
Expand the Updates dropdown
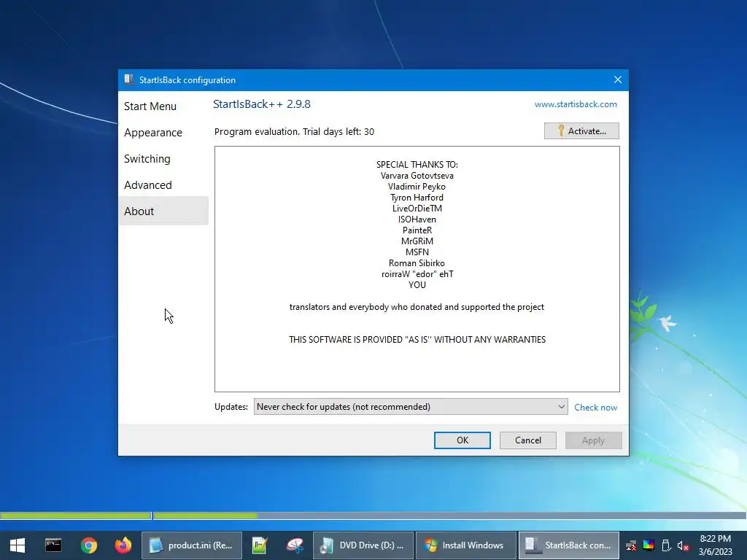tap(411, 407)
